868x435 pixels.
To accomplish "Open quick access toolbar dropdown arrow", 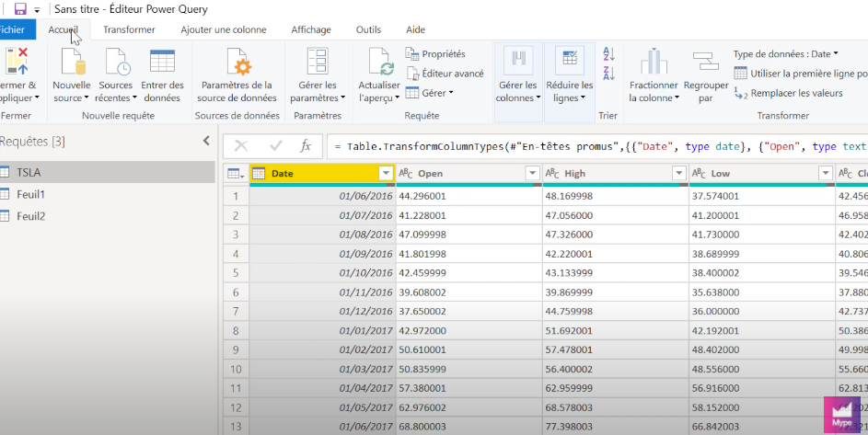I will click(x=37, y=10).
